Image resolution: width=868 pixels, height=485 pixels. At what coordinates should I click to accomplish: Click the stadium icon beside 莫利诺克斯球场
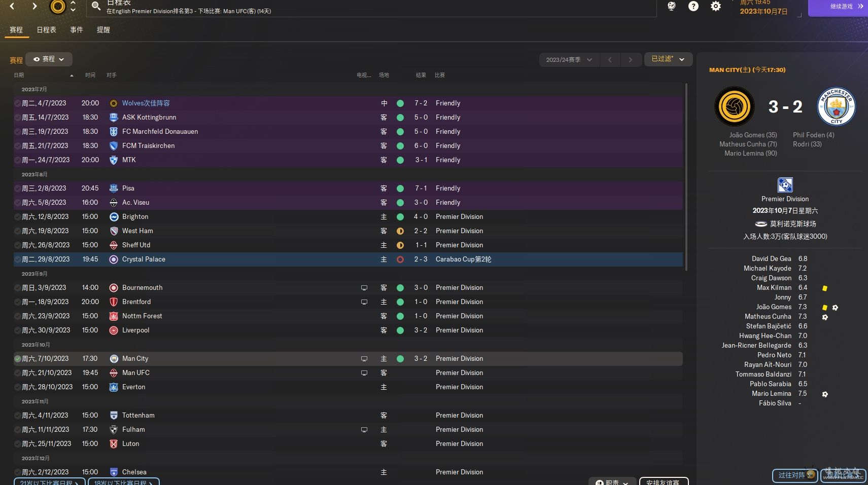(x=760, y=223)
